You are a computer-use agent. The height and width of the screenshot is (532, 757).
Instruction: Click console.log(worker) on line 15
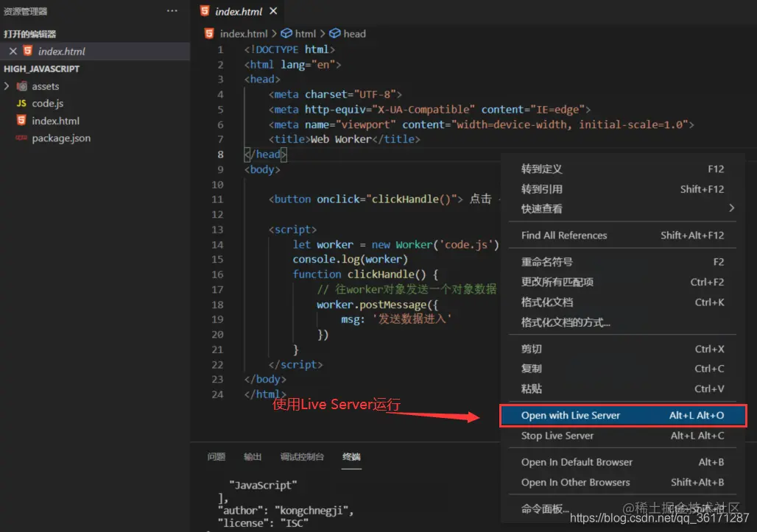350,260
